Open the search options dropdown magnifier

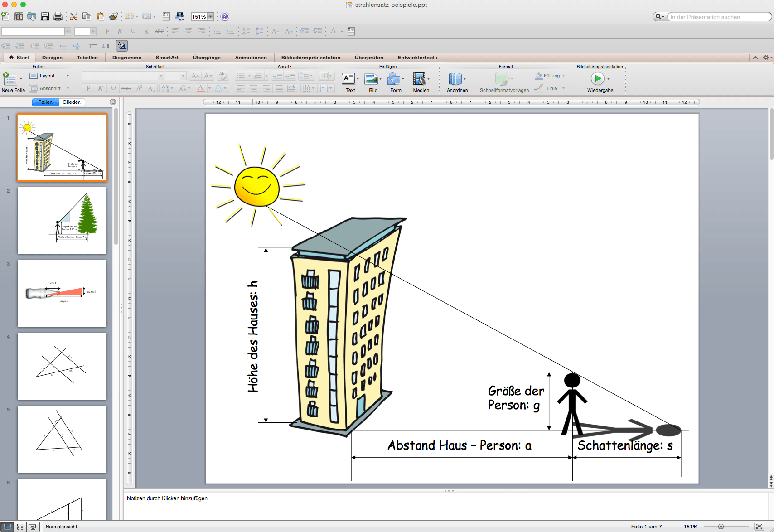click(x=660, y=17)
